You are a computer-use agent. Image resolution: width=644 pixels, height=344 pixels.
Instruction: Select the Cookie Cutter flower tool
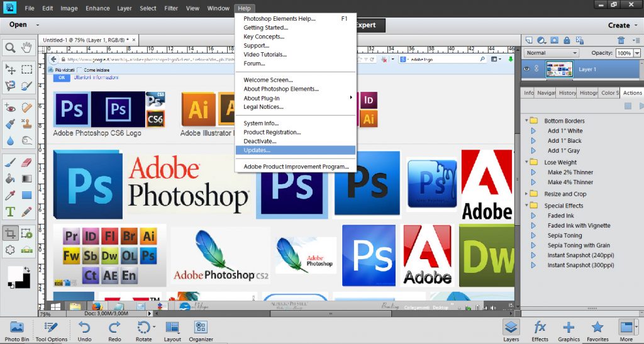[10, 250]
